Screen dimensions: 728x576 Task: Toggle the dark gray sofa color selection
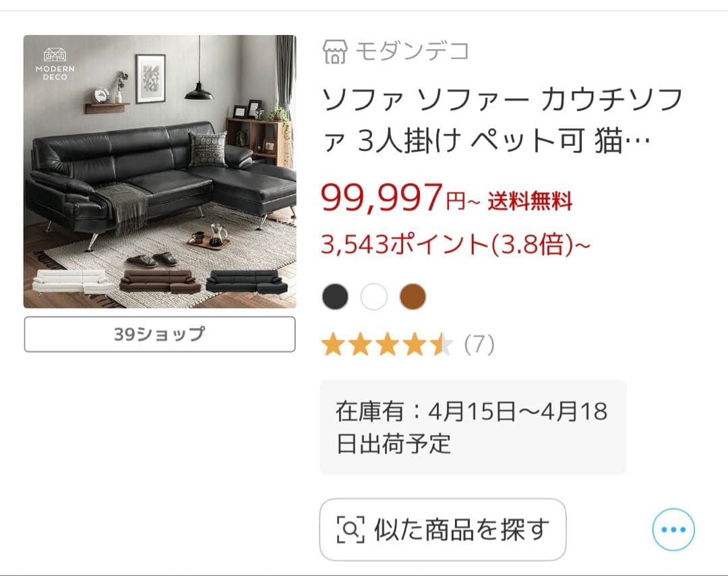click(335, 295)
